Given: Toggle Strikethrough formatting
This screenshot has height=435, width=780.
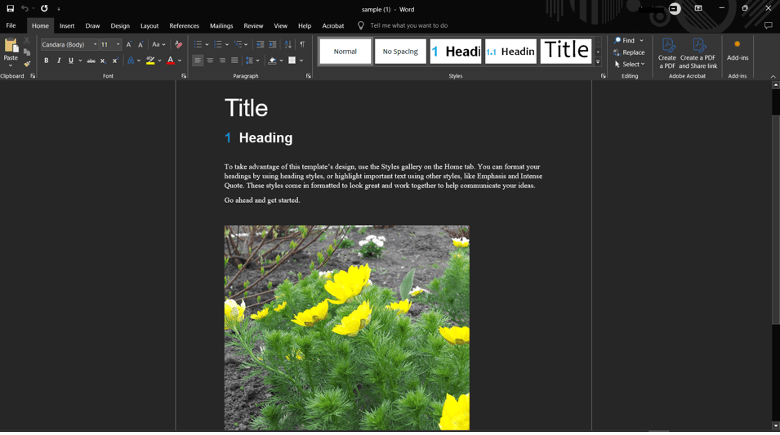Looking at the screenshot, I should tap(91, 61).
